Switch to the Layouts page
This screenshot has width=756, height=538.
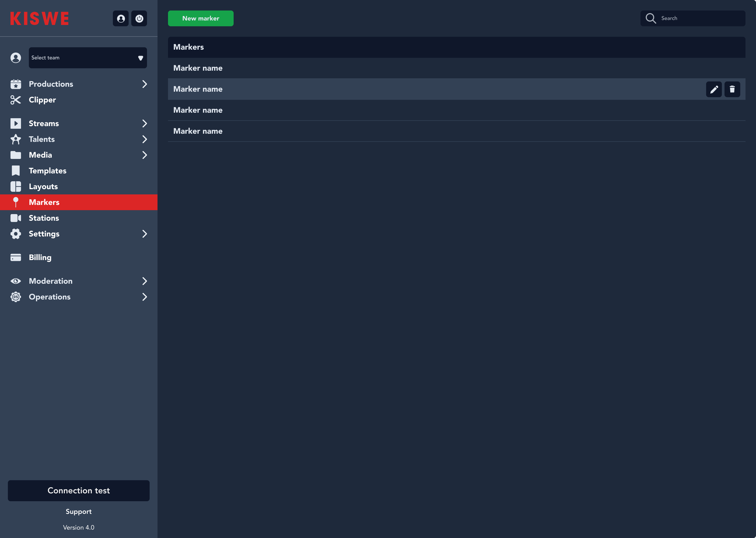pyautogui.click(x=43, y=187)
